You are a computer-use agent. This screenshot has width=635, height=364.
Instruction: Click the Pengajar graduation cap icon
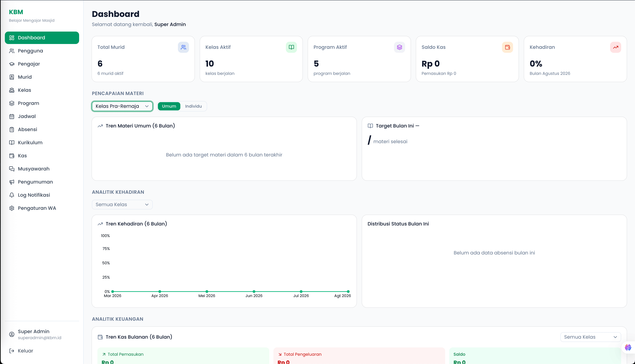tap(12, 64)
